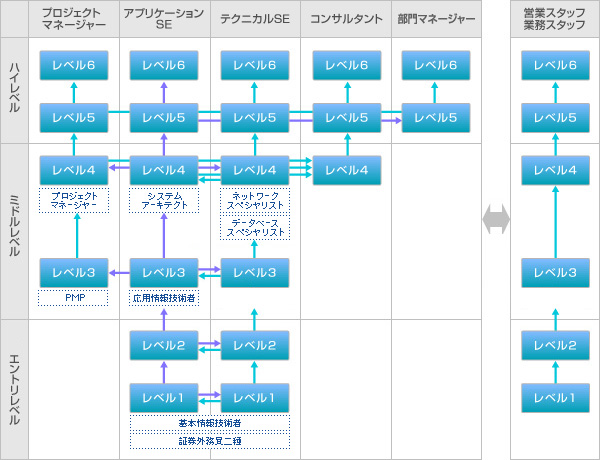Screen dimensions: 600x460
Task: Choose レベル6 in the アプリケーションSE column
Action: [x=164, y=65]
